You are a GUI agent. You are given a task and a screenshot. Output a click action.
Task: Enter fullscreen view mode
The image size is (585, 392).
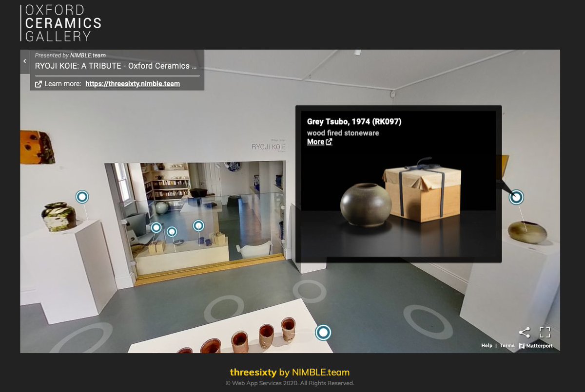pos(545,333)
